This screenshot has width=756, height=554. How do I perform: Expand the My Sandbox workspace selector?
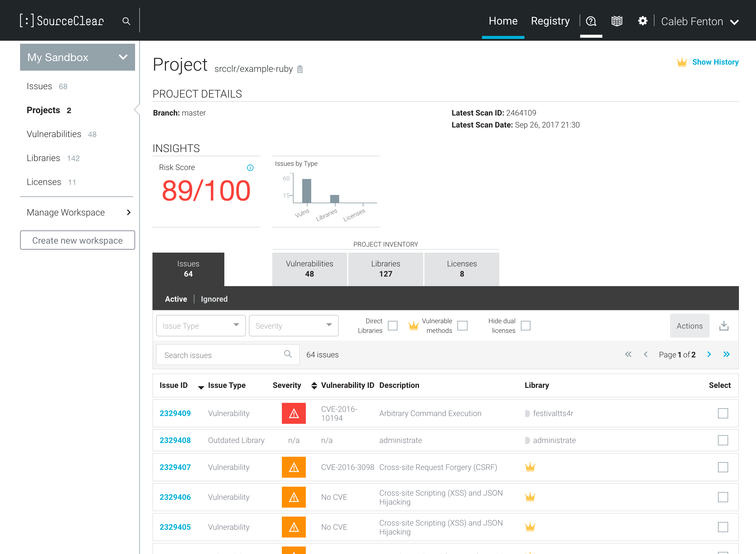pyautogui.click(x=78, y=57)
